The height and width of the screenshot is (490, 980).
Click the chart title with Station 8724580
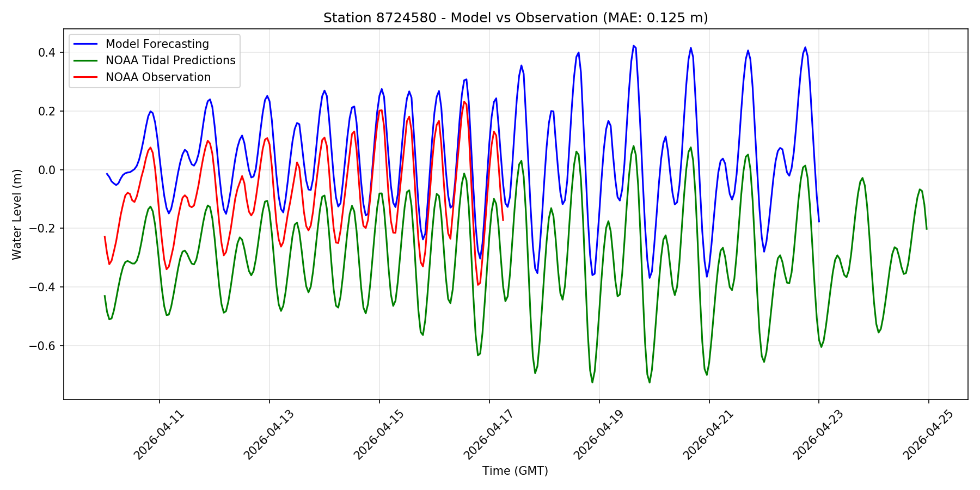(x=516, y=18)
